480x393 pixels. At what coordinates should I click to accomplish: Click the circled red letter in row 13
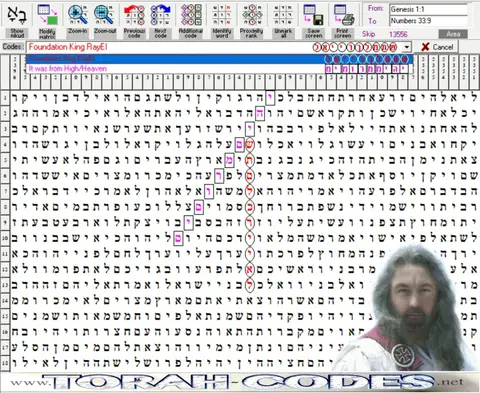coord(250,285)
